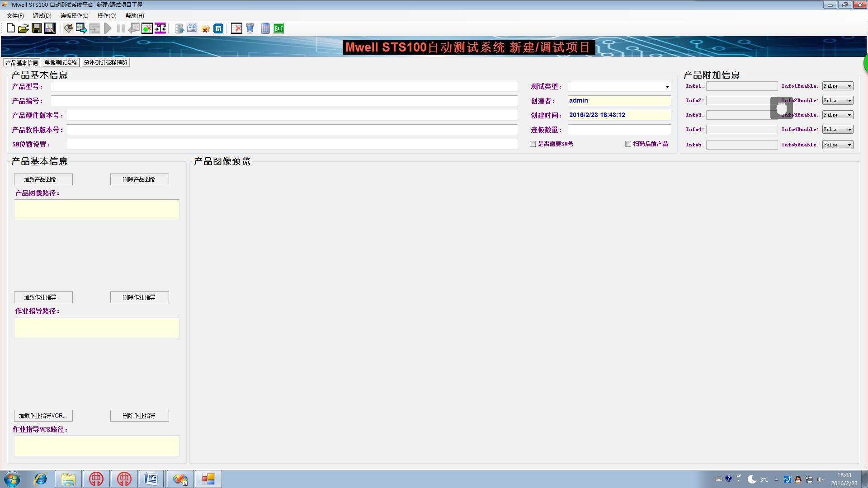Click the grayed step-over toolbar icon
Viewport: 868px width, 488px height.
pos(94,28)
